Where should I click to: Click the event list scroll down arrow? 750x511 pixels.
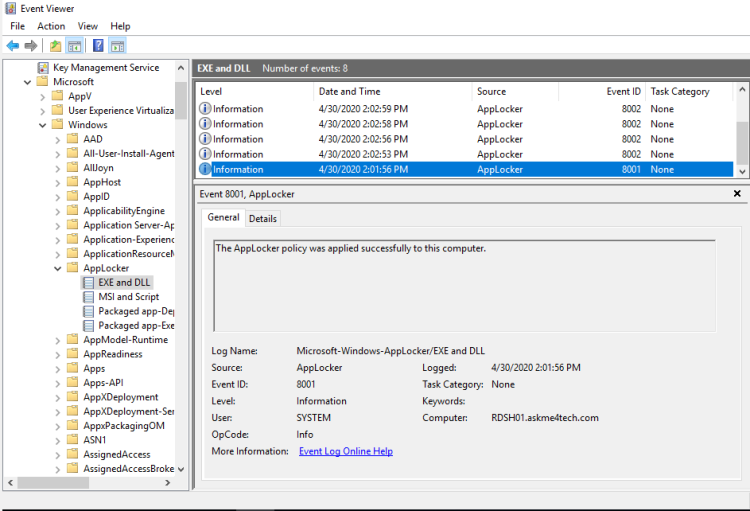pyautogui.click(x=742, y=172)
